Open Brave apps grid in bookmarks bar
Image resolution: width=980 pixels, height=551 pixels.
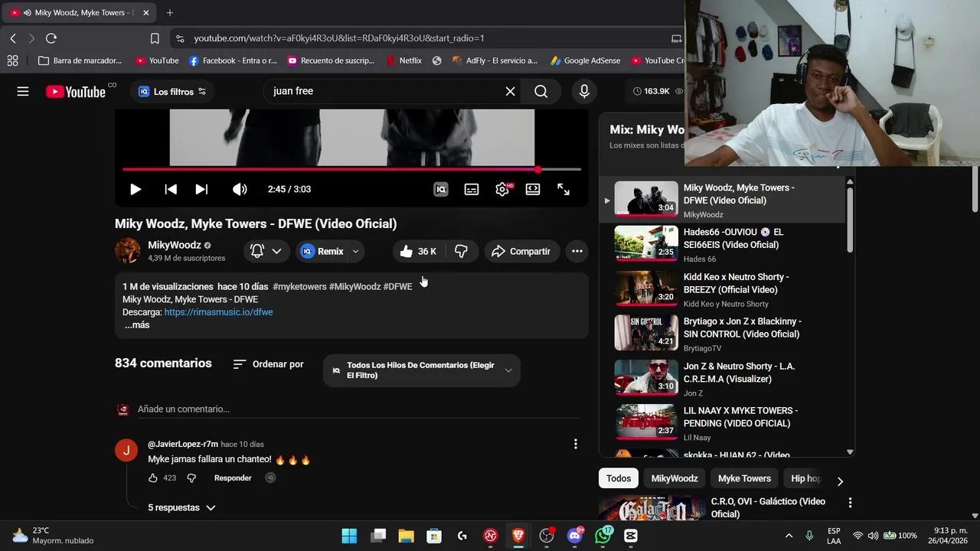[13, 60]
